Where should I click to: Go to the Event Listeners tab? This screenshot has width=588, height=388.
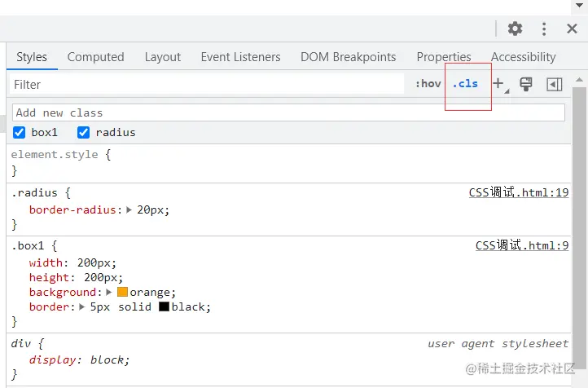pyautogui.click(x=240, y=57)
